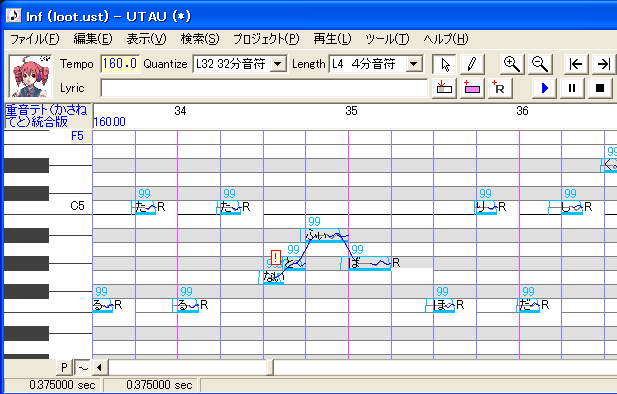This screenshot has height=394, width=617.
Task: Open the Quantize dropdown arrow
Action: point(278,64)
